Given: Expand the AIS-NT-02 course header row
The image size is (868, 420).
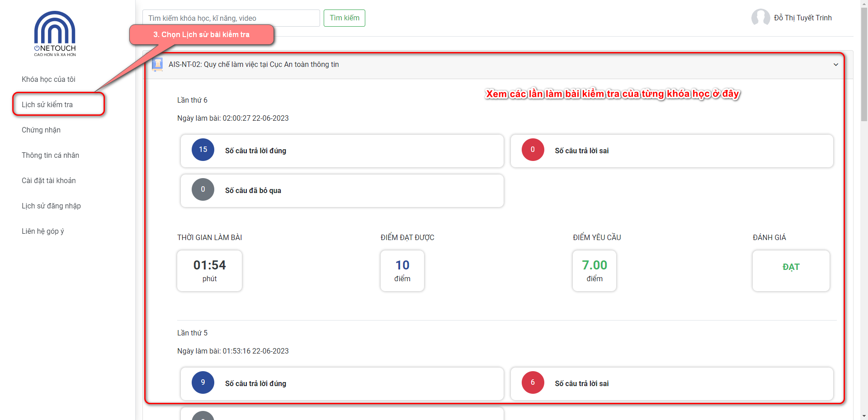Looking at the screenshot, I should 452,65.
